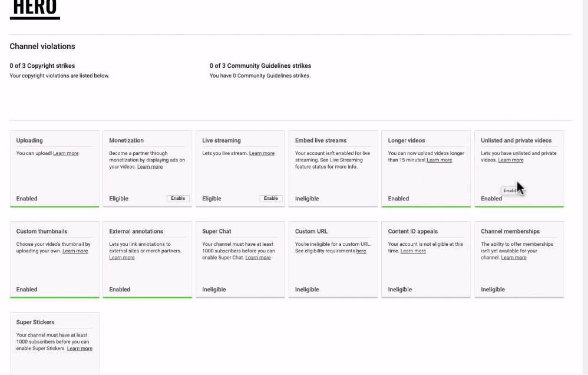Open Learn more link in Live streaming card
Image resolution: width=588 pixels, height=375 pixels.
(262, 153)
